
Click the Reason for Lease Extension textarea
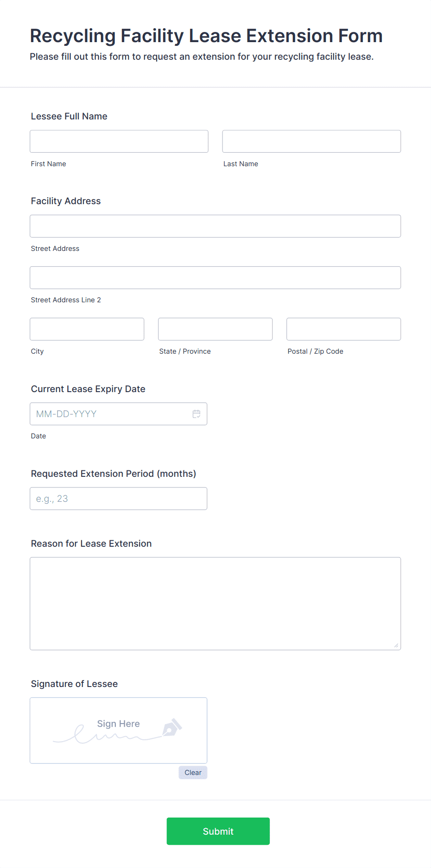tap(215, 604)
